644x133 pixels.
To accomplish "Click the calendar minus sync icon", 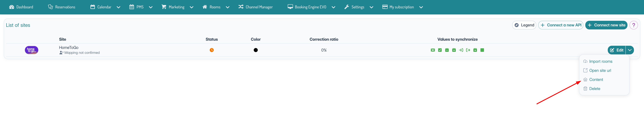I will tap(447, 50).
